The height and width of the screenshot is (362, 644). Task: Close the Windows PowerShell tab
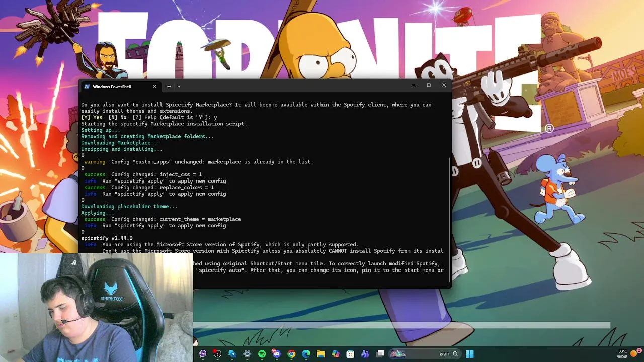tap(154, 86)
